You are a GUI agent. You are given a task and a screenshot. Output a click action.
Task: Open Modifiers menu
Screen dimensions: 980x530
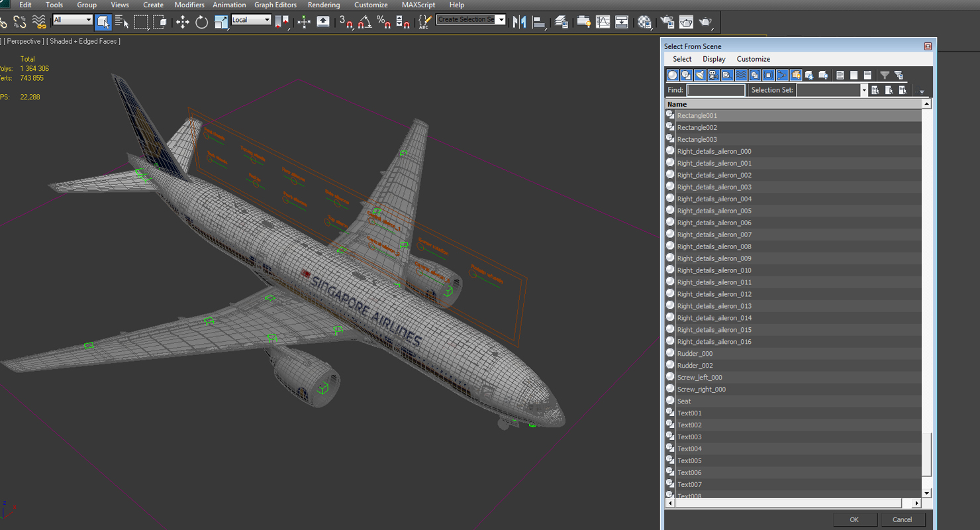point(189,5)
